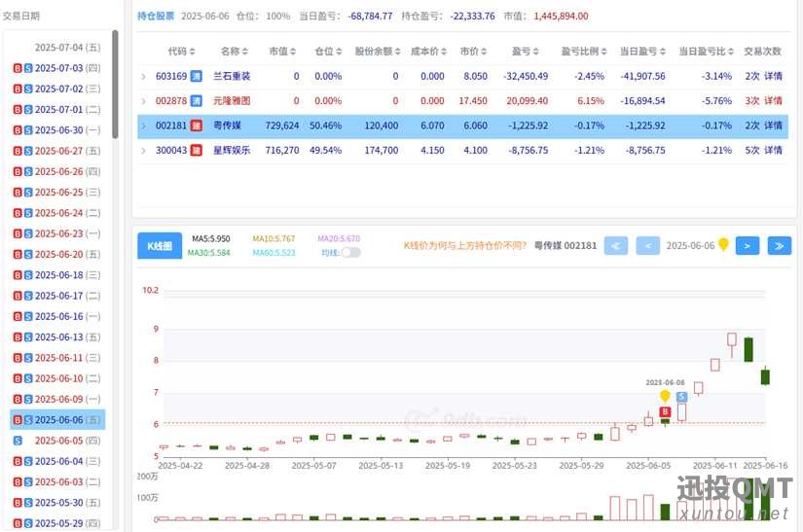This screenshot has width=803, height=532.
Task: Sort by the 当日盈亏 column header
Action: point(642,52)
